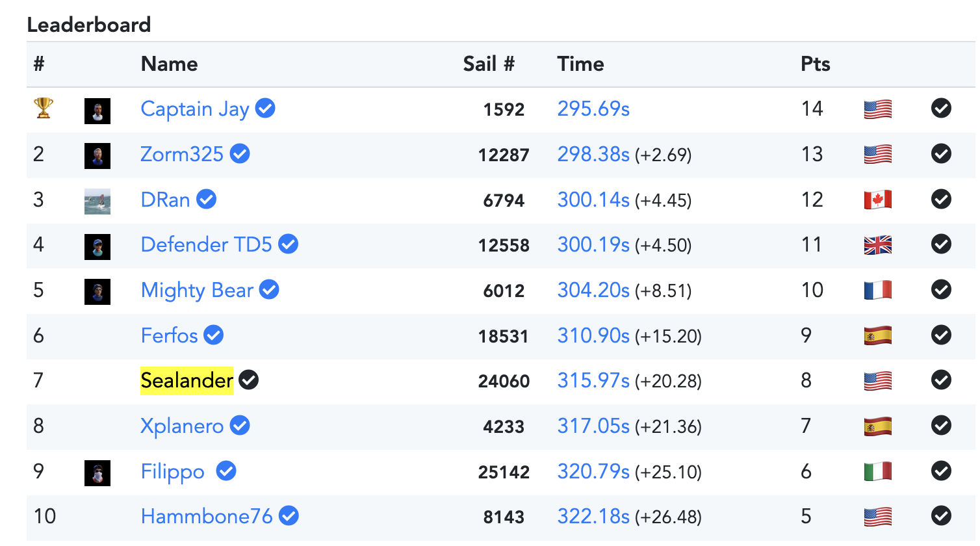Click the gold trophy icon
The width and height of the screenshot is (980, 546).
pyautogui.click(x=44, y=108)
